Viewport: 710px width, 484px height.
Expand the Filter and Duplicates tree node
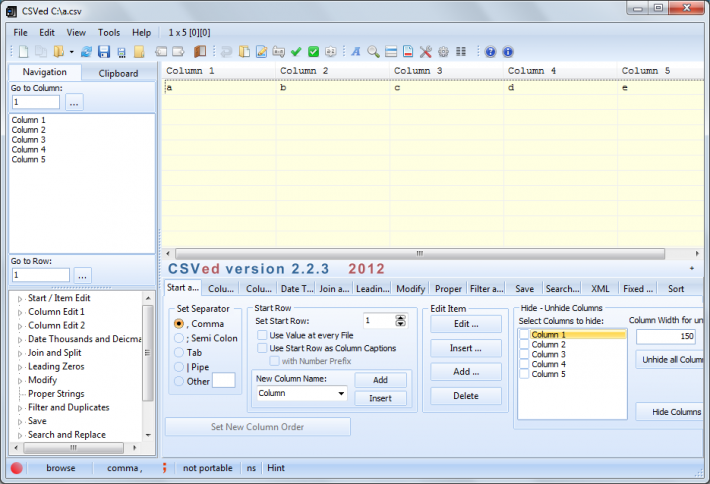(x=19, y=408)
